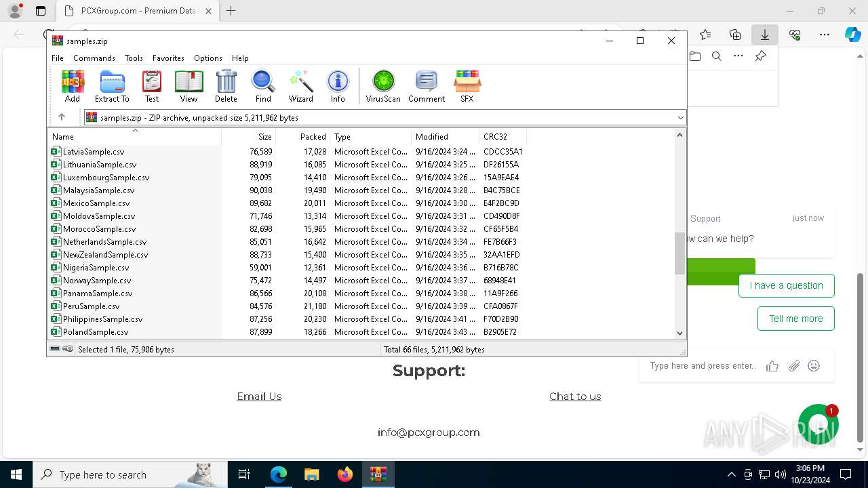Click the Windows Start button
Viewport: 868px width, 488px height.
(16, 474)
